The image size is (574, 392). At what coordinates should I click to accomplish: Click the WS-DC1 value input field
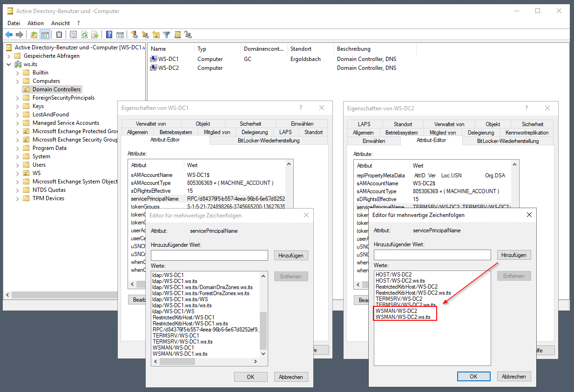click(209, 255)
